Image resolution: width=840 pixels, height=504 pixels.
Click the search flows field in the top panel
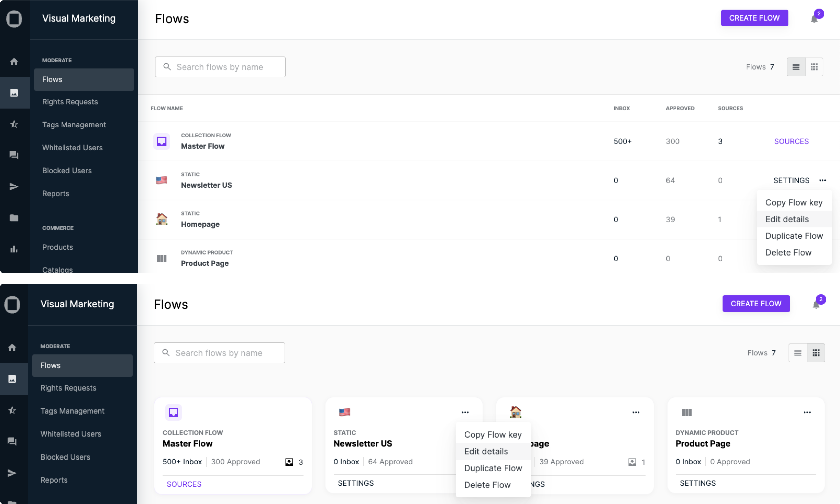tap(220, 67)
